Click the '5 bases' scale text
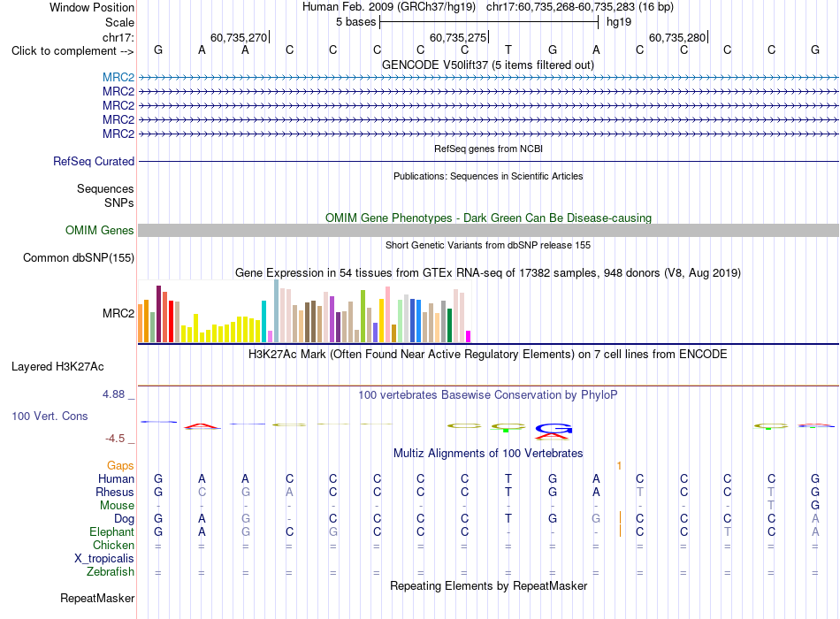The image size is (840, 619). coord(355,22)
